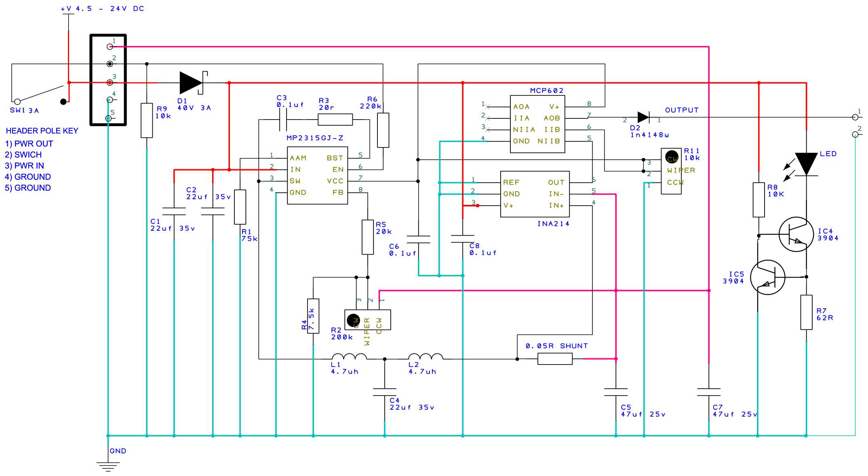868x476 pixels.
Task: Click the AOB pin label on MCP602
Action: [552, 118]
